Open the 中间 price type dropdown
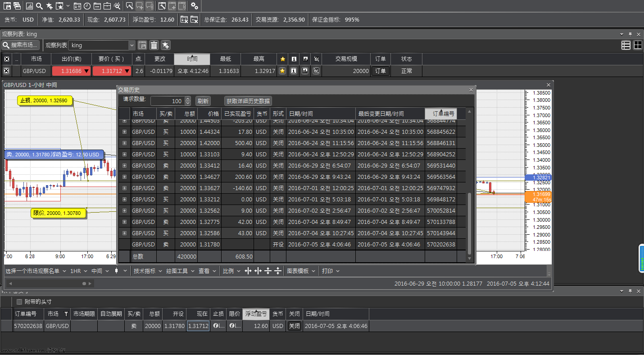 point(100,271)
